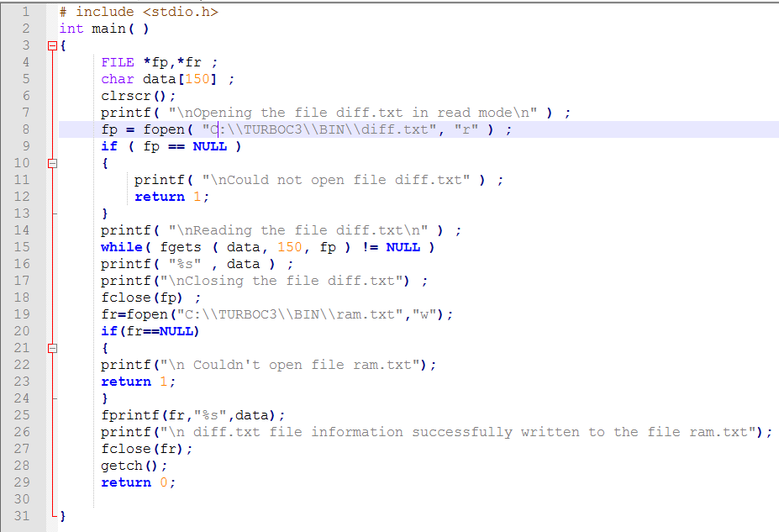
Task: Collapse the main function code block
Action: coord(52,45)
